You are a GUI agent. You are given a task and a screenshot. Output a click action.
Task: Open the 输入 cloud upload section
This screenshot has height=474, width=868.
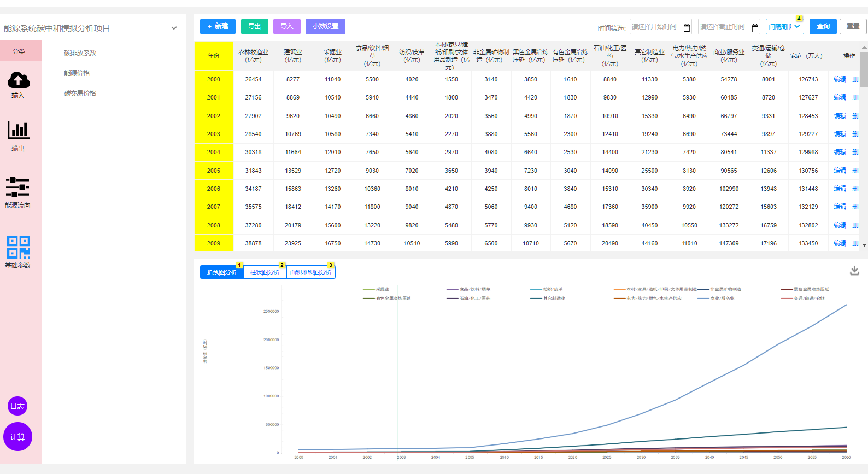click(19, 85)
